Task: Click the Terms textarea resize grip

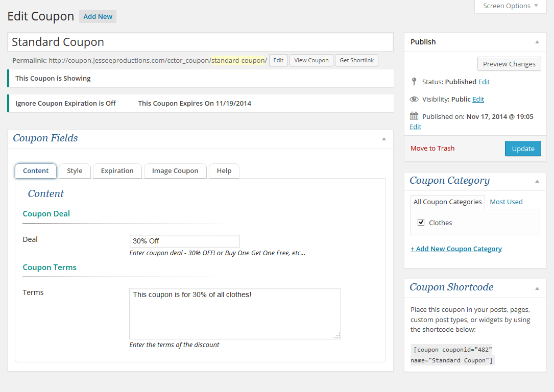Action: click(337, 336)
